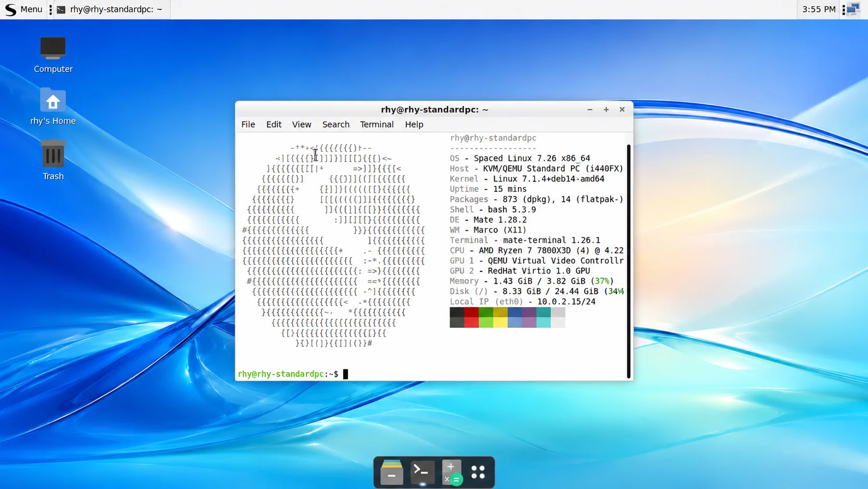The width and height of the screenshot is (868, 489).
Task: Click the 'GPU 1 - QEMU Virtual Video' line
Action: click(x=536, y=260)
